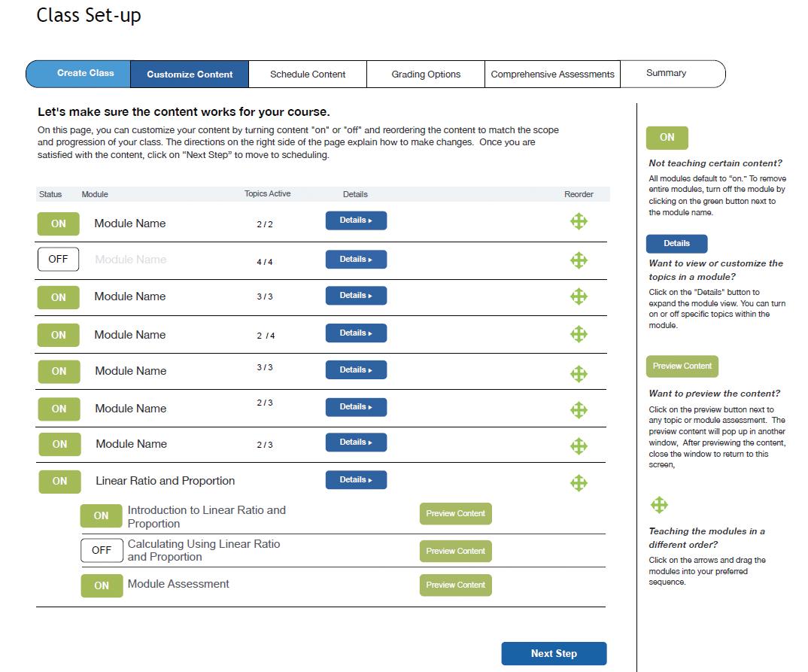Enable Calculating Using Linear Ratio and Proportion topic
The width and height of the screenshot is (808, 672).
click(102, 550)
